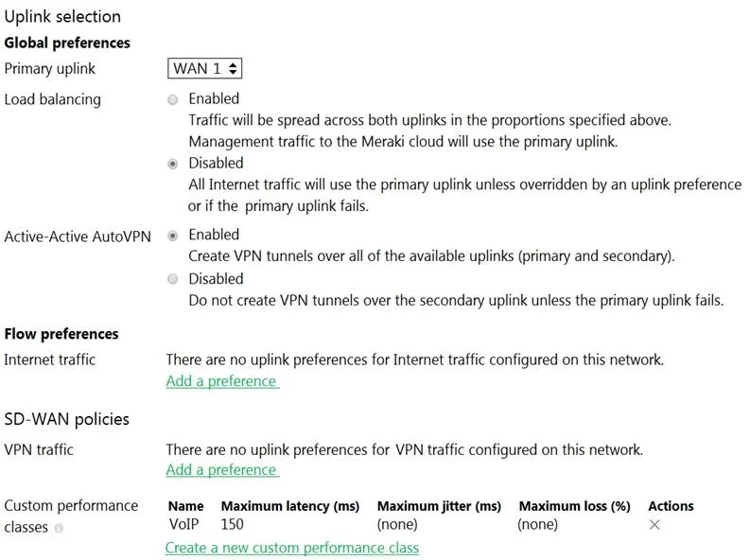This screenshot has width=750, height=560.
Task: Create a new custom performance class
Action: [x=292, y=548]
